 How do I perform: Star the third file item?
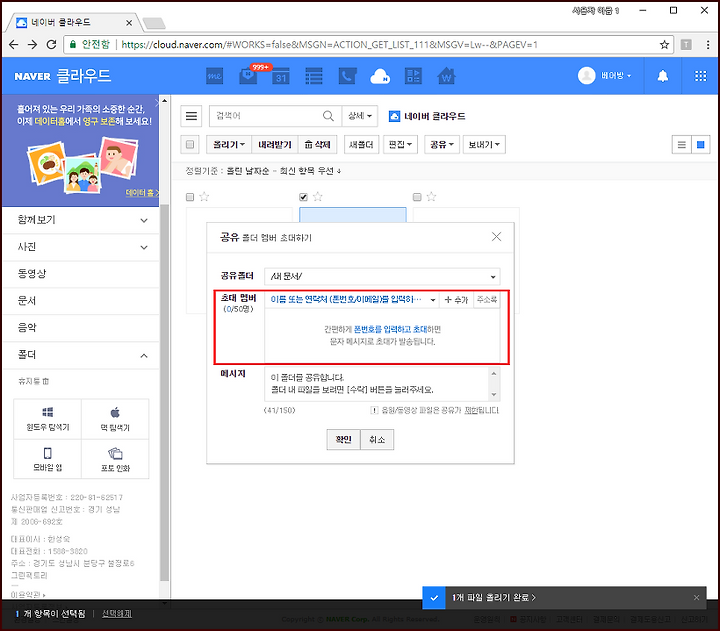431,197
